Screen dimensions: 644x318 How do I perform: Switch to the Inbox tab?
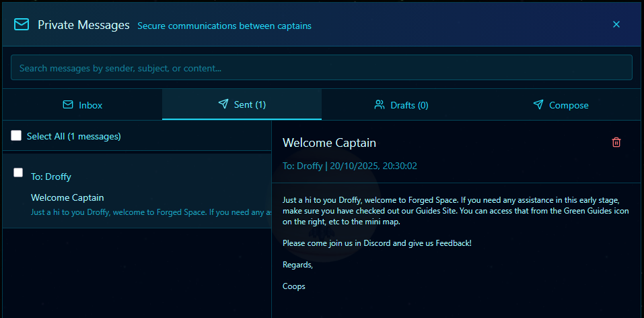pos(82,105)
